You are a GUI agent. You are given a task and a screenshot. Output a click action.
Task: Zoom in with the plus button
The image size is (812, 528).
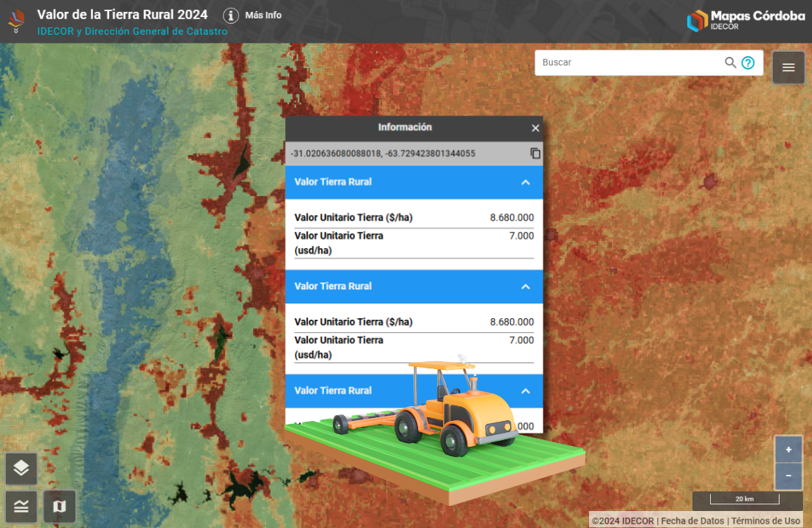788,450
